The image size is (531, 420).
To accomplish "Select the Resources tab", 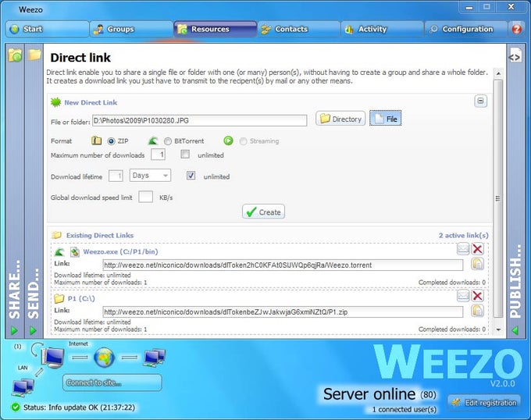I will tap(215, 29).
